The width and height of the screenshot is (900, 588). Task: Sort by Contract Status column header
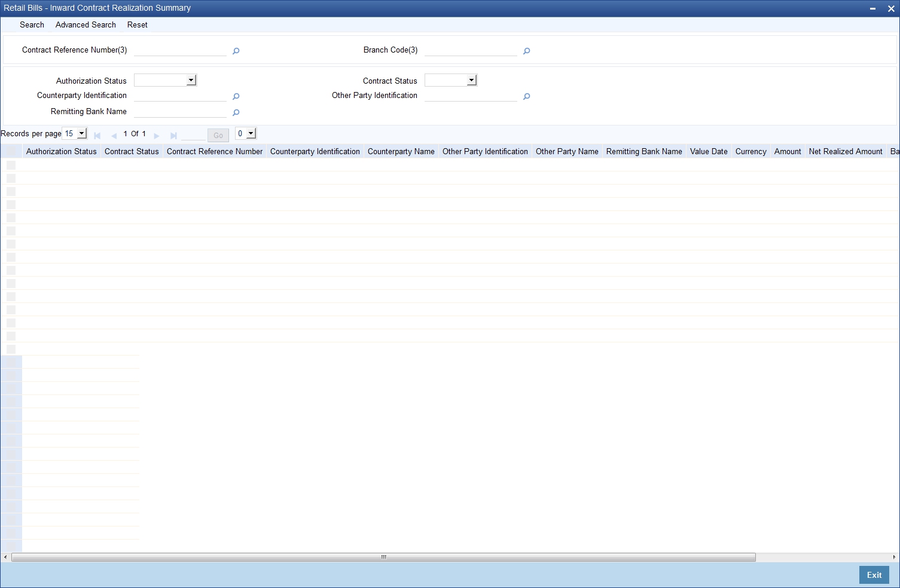132,152
